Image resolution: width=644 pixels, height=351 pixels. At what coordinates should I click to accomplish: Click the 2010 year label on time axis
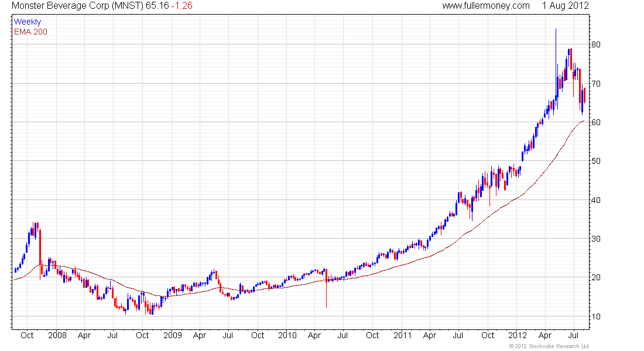[287, 335]
